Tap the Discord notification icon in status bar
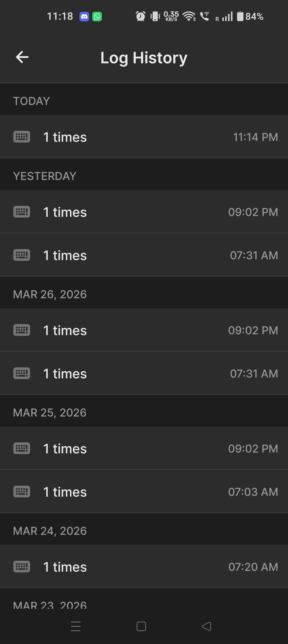 tap(84, 17)
